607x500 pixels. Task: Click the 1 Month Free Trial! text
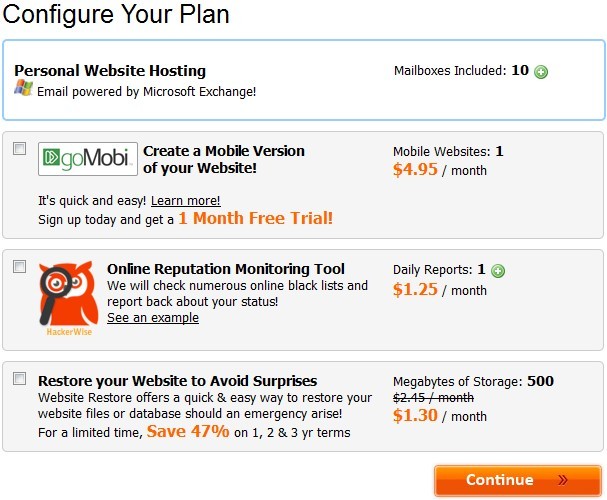tap(255, 218)
